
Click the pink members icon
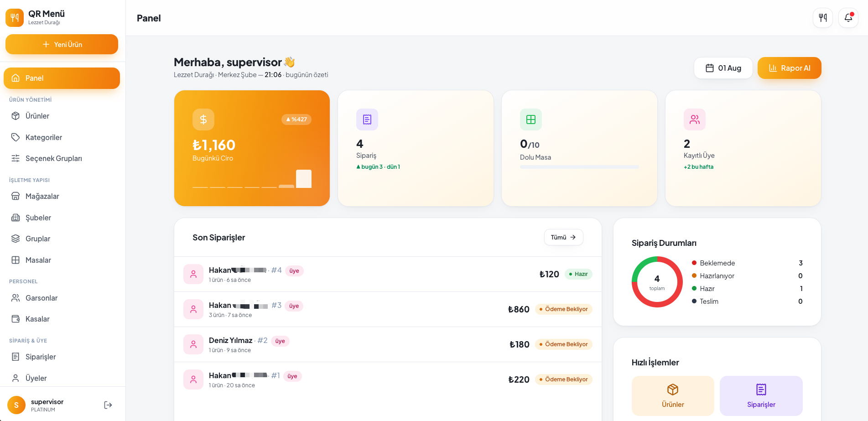pos(695,120)
